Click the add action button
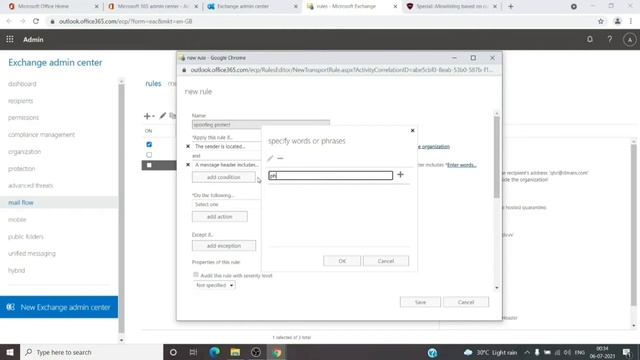Image resolution: width=640 pixels, height=360 pixels. [220, 217]
